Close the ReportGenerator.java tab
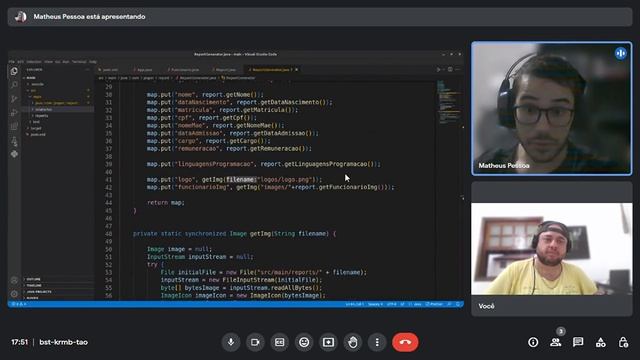Screen dimensions: 640x360 (x=297, y=70)
